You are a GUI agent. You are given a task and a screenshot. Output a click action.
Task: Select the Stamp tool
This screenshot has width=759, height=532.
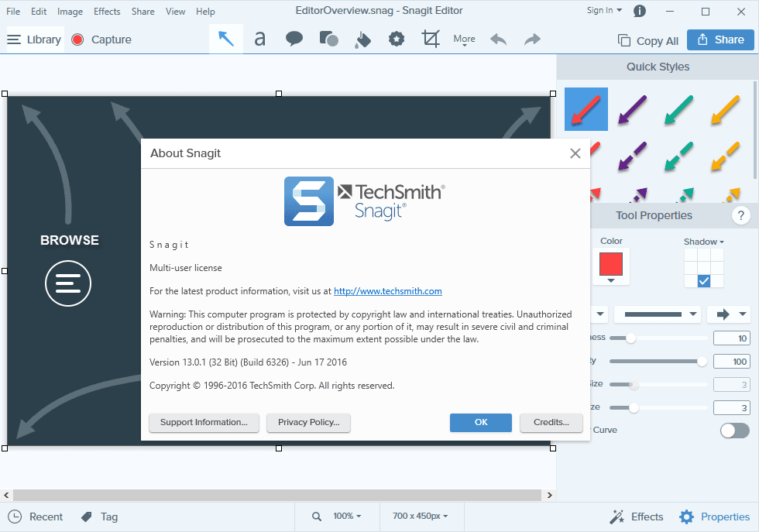[397, 39]
